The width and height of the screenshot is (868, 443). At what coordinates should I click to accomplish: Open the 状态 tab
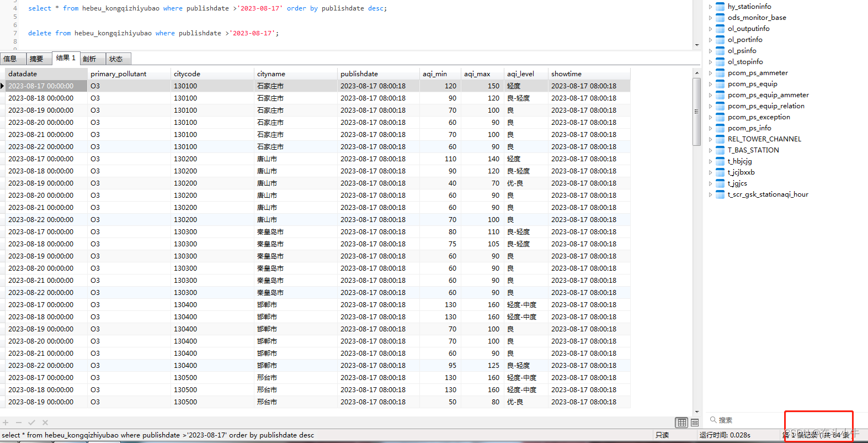(118, 59)
